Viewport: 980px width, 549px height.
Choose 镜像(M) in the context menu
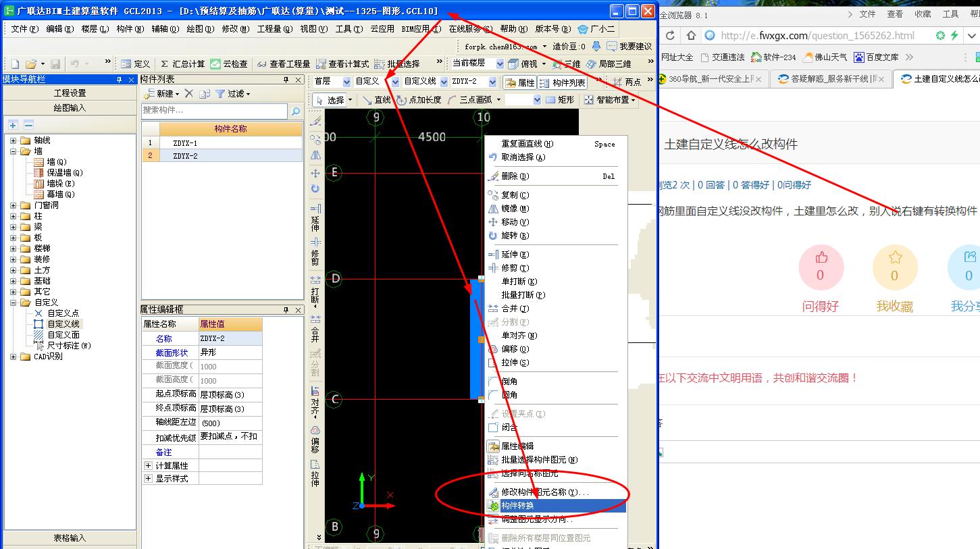coord(556,209)
